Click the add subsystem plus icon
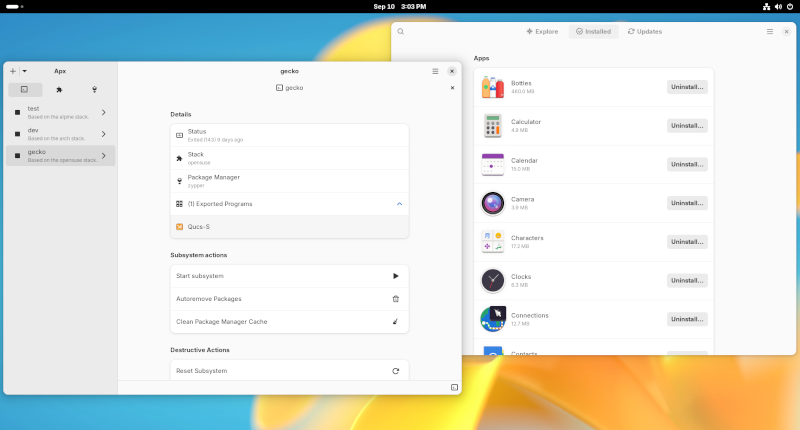This screenshot has height=430, width=800. point(12,71)
